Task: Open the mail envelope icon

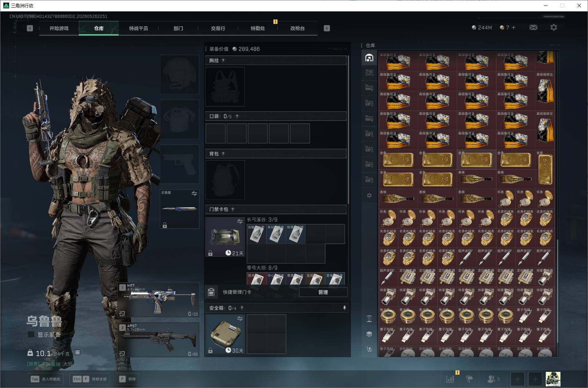Action: coord(533,28)
